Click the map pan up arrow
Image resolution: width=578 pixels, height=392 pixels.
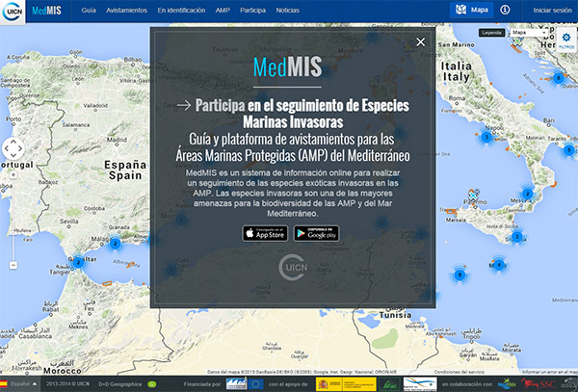coord(13,142)
